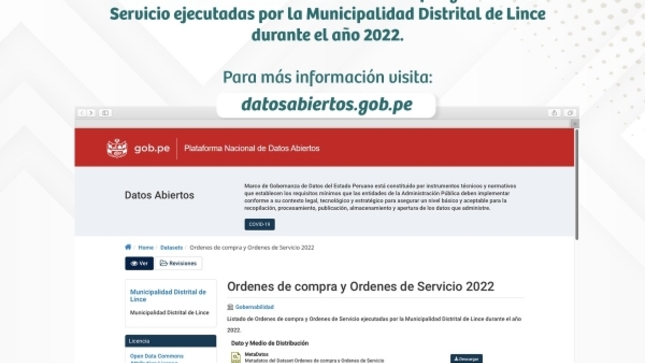Click the Gobernabilidad building icon
The height and width of the screenshot is (363, 645).
[x=230, y=307]
